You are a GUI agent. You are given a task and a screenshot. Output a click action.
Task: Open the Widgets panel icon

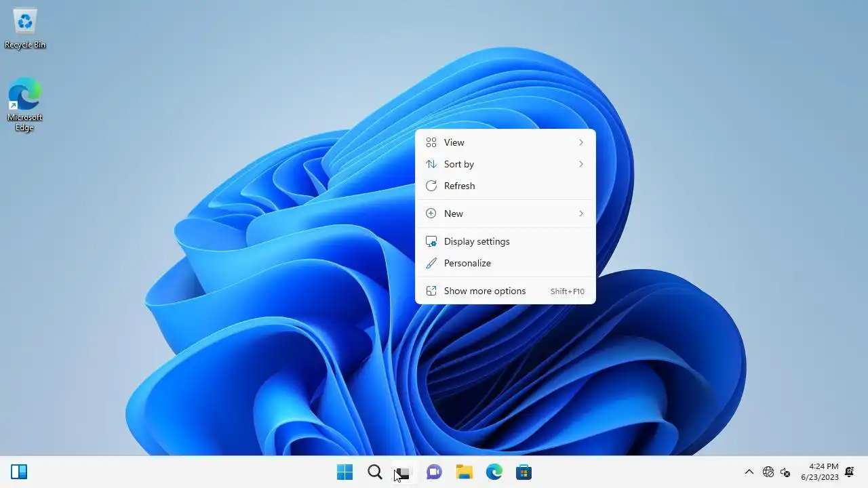(19, 472)
